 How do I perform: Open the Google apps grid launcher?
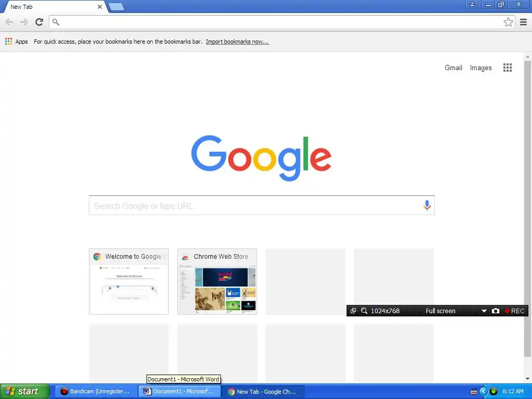[507, 68]
